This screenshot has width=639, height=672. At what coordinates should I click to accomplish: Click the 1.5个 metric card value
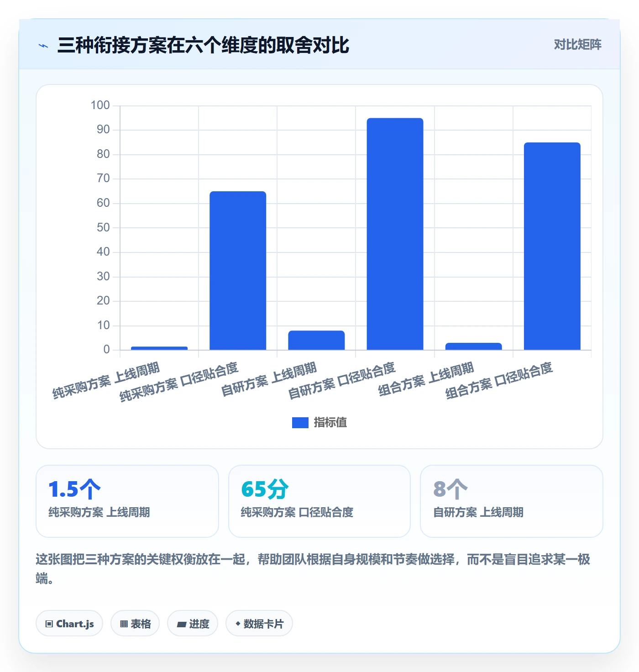[x=74, y=489]
